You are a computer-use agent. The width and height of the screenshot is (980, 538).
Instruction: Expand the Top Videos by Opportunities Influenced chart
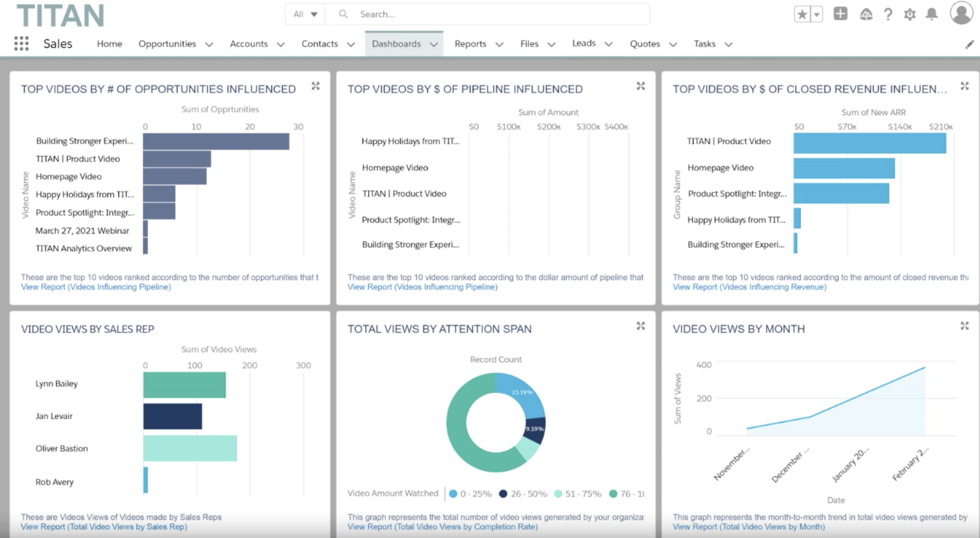click(x=316, y=86)
